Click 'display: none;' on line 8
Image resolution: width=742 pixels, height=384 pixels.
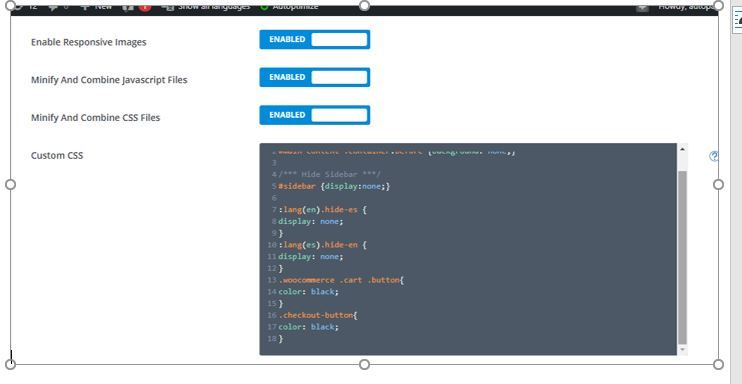pyautogui.click(x=310, y=221)
